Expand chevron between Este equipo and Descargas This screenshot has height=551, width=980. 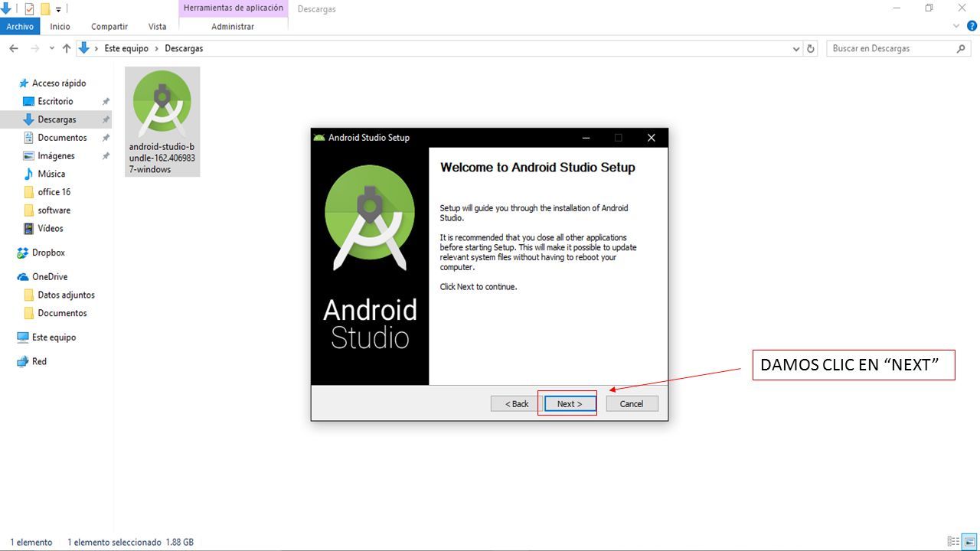(x=156, y=48)
